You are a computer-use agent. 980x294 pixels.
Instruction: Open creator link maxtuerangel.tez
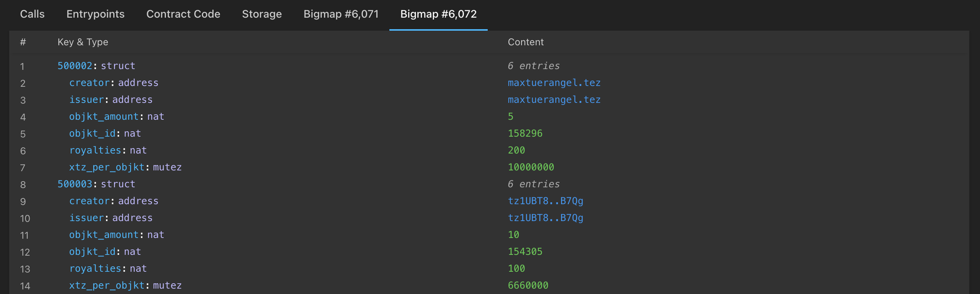coord(554,83)
